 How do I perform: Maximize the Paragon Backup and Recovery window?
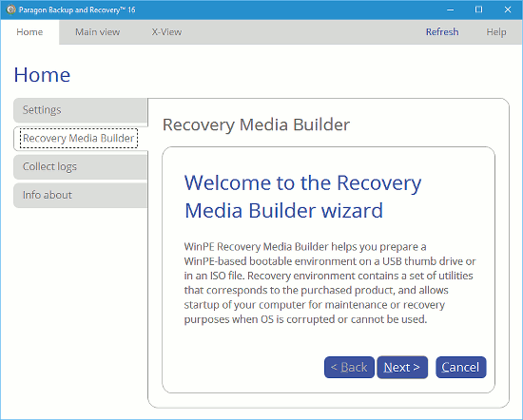[x=478, y=10]
